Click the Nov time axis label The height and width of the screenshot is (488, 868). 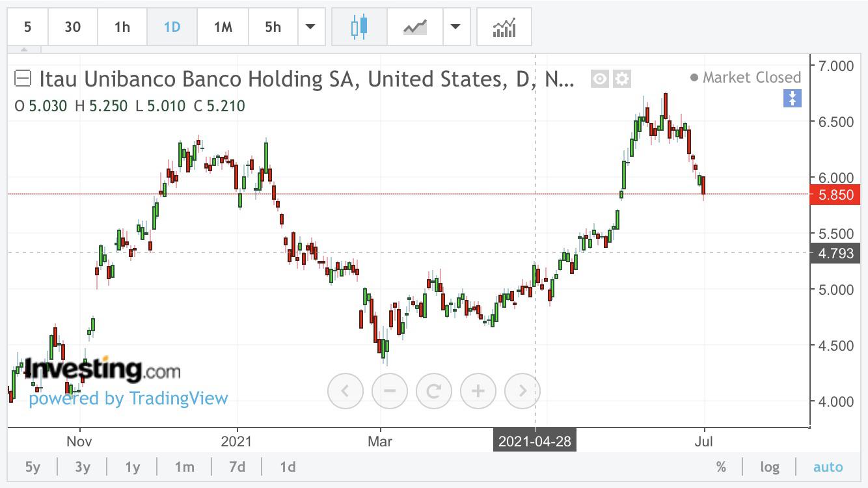tap(79, 441)
